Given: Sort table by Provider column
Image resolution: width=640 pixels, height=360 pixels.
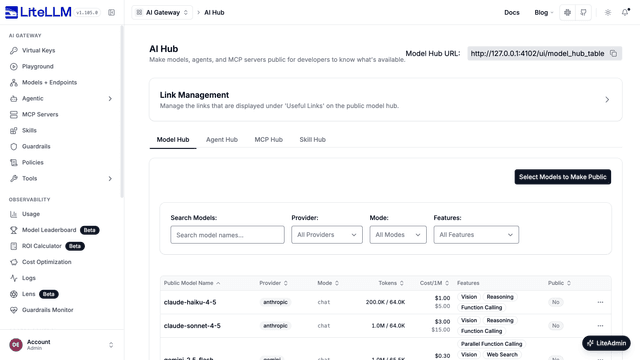Looking at the screenshot, I should [x=273, y=283].
